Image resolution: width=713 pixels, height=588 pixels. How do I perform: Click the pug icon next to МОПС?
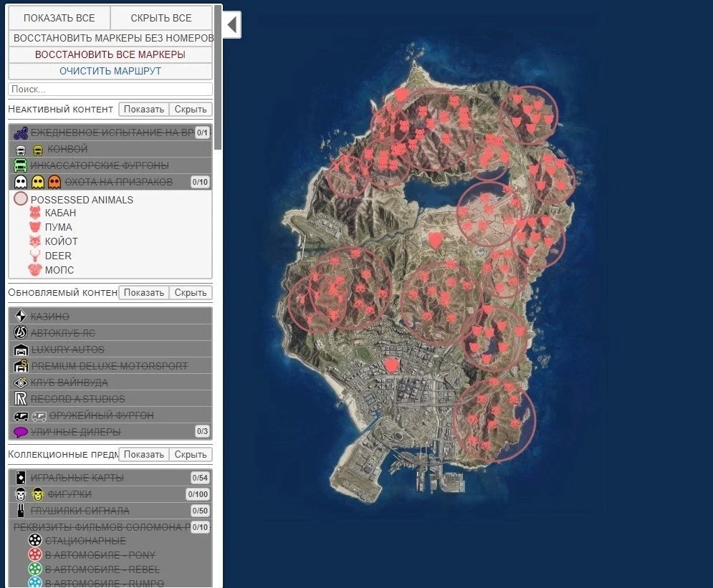click(35, 270)
